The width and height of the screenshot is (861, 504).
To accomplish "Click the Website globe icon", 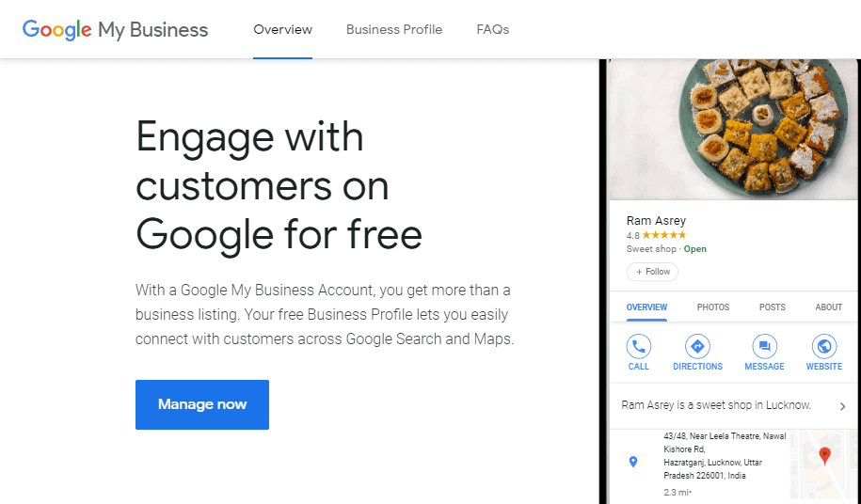I will point(824,346).
